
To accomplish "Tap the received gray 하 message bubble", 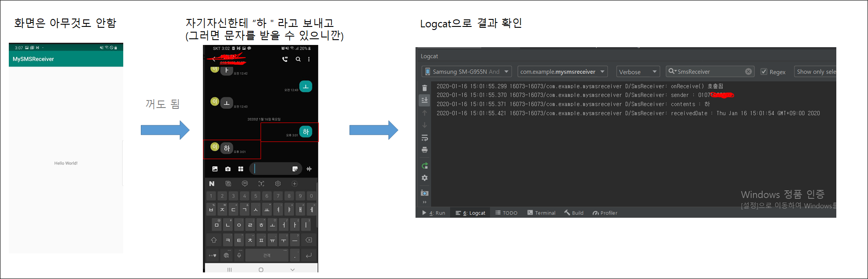I will coord(227,148).
